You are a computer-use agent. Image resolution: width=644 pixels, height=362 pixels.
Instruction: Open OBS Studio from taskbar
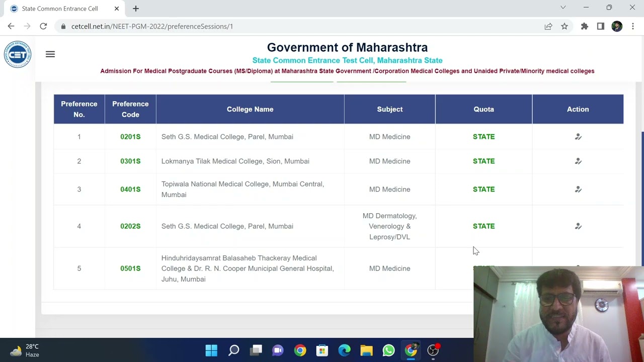[x=433, y=350]
